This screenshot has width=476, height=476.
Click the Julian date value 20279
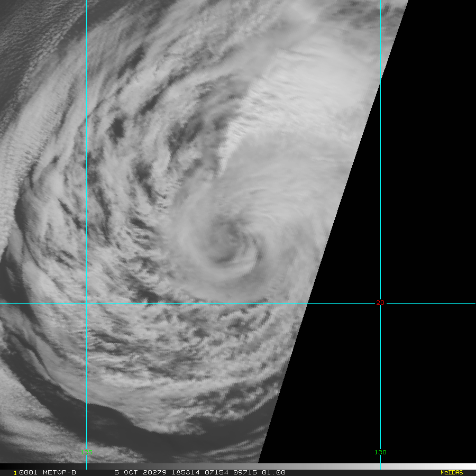click(154, 472)
